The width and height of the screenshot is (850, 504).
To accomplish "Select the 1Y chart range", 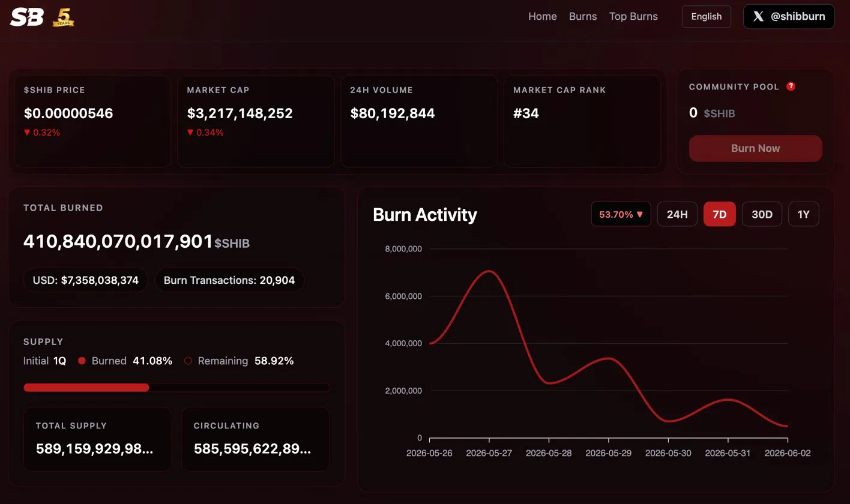I will (x=803, y=214).
